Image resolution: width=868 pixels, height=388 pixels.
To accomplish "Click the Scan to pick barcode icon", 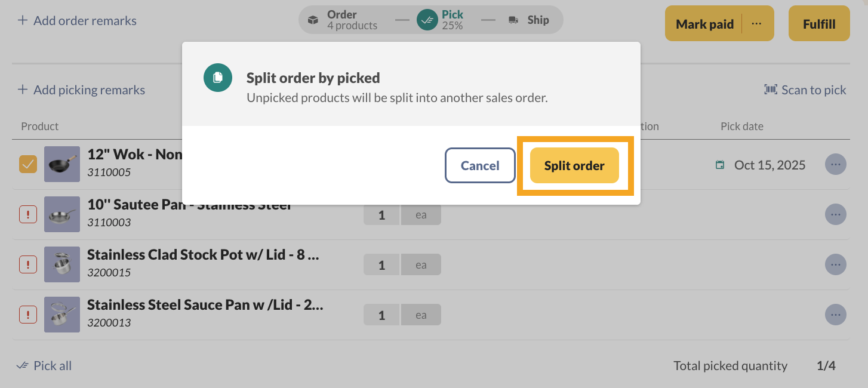I will [771, 90].
